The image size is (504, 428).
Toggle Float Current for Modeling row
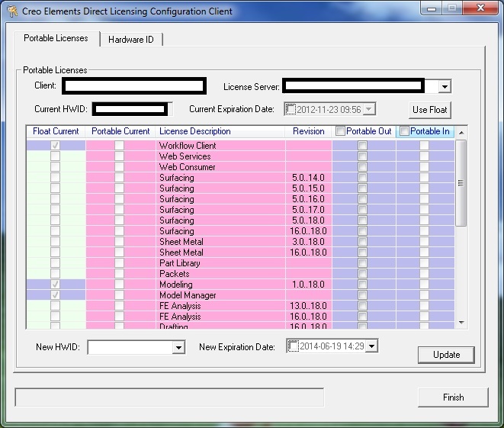point(56,285)
